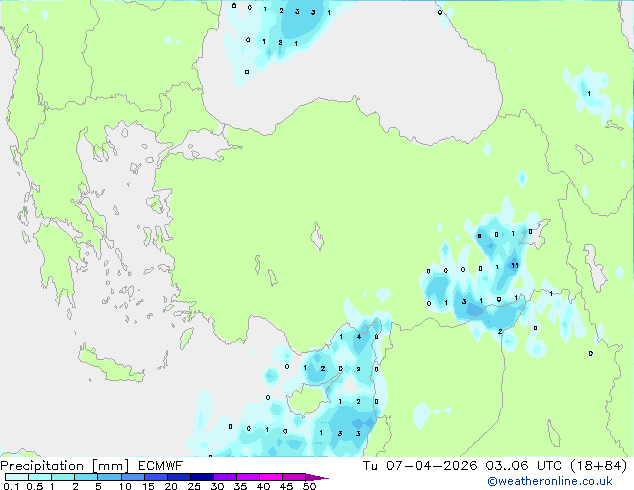The width and height of the screenshot is (634, 490).
Task: Click the 'ECMWF' model label
Action: [161, 466]
